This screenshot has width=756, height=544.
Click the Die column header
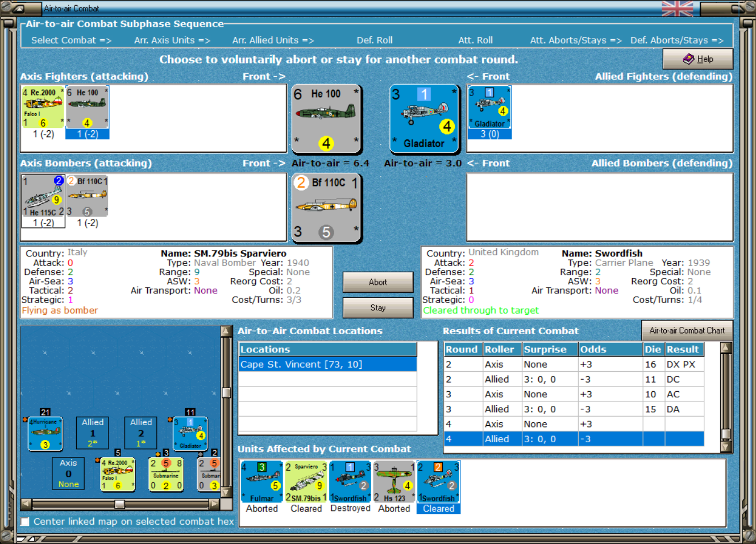pyautogui.click(x=653, y=350)
